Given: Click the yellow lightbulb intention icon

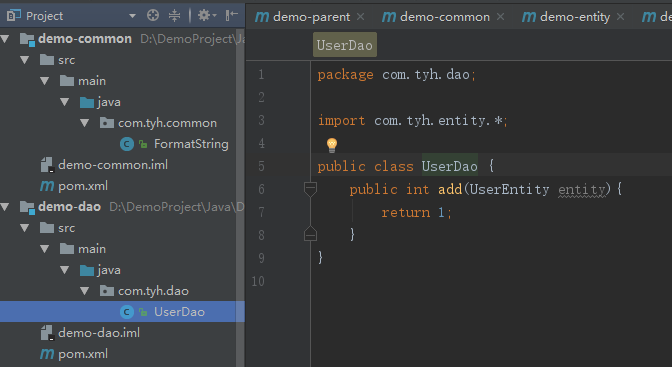Looking at the screenshot, I should pos(332,145).
